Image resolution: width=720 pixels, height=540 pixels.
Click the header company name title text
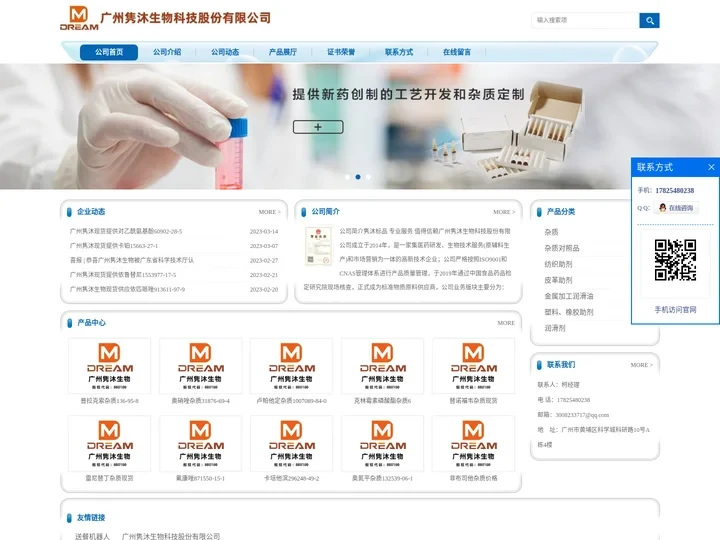click(186, 18)
